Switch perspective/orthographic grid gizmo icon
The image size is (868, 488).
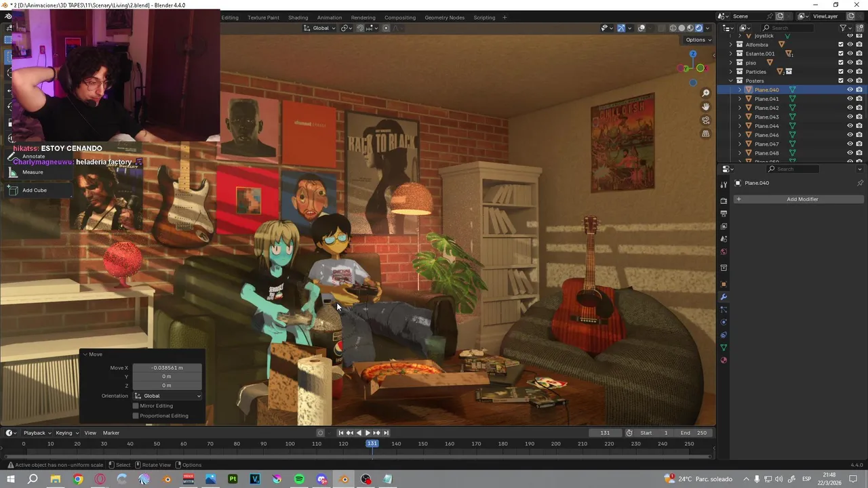706,134
